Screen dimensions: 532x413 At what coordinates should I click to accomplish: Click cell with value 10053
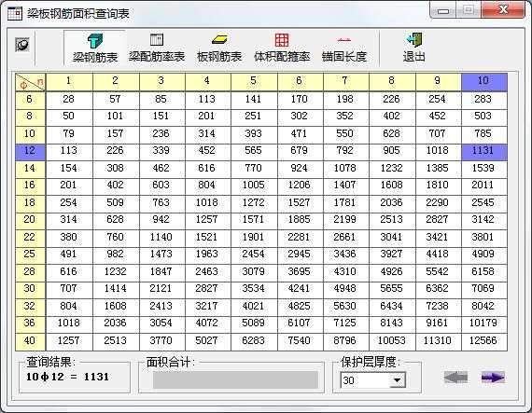click(392, 341)
